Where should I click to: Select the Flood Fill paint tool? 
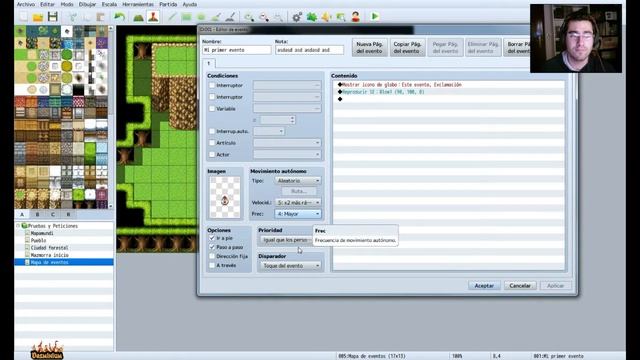216,17
